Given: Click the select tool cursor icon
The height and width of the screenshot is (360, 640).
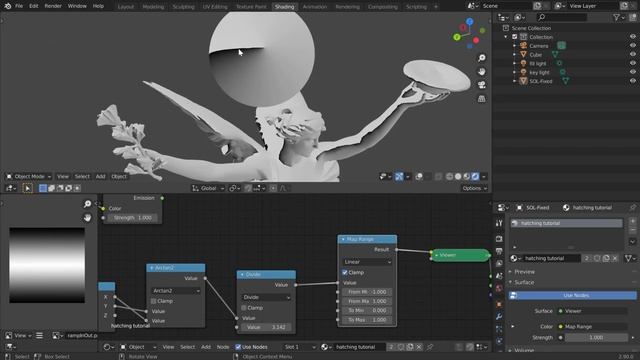Looking at the screenshot, I should click(x=27, y=188).
